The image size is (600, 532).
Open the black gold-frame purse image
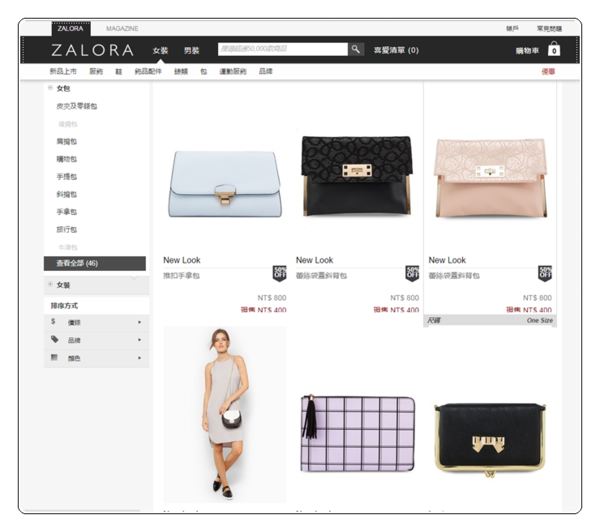490,440
